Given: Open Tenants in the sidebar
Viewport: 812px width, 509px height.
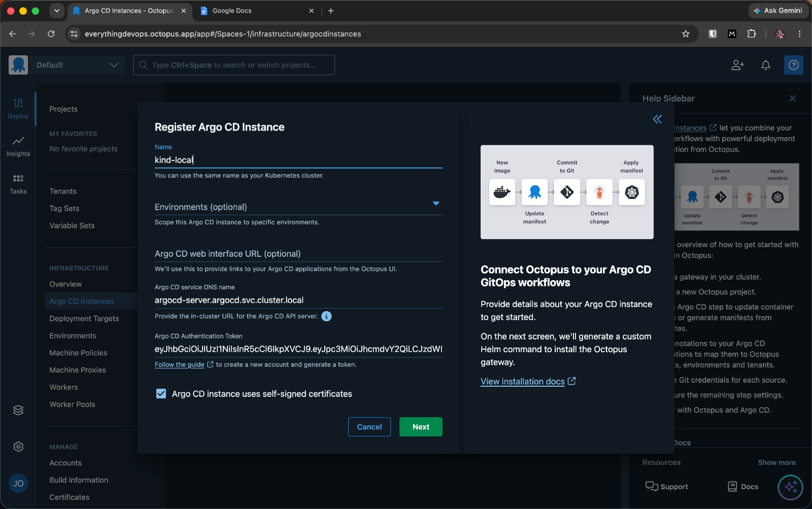Looking at the screenshot, I should (63, 191).
